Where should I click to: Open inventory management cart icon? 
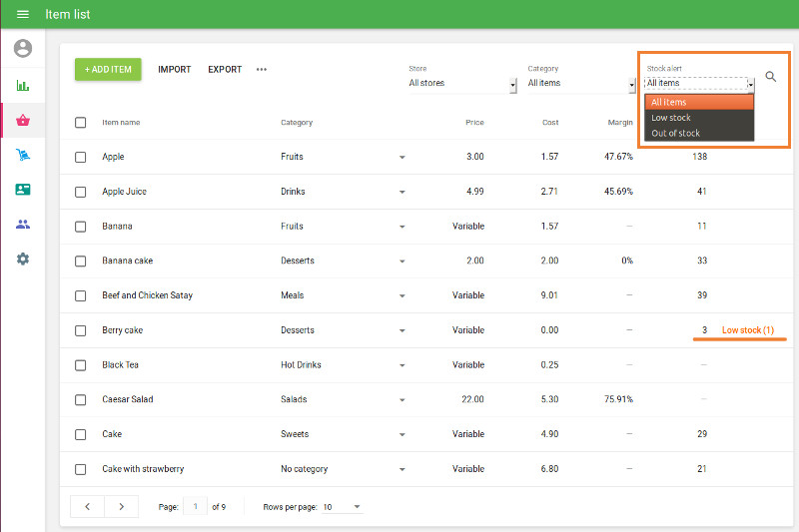[x=23, y=155]
